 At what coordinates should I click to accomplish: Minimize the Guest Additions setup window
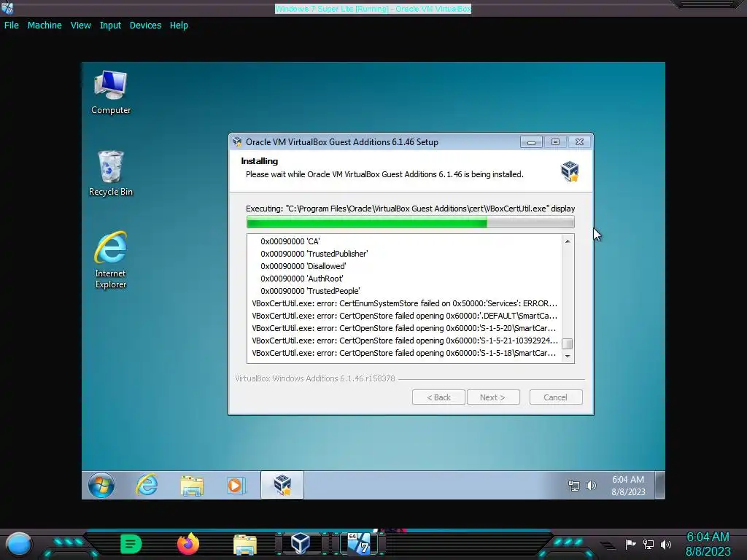[x=531, y=142]
